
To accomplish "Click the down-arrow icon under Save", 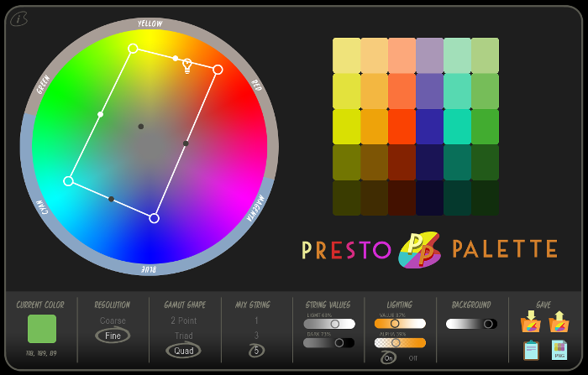I will tap(530, 322).
